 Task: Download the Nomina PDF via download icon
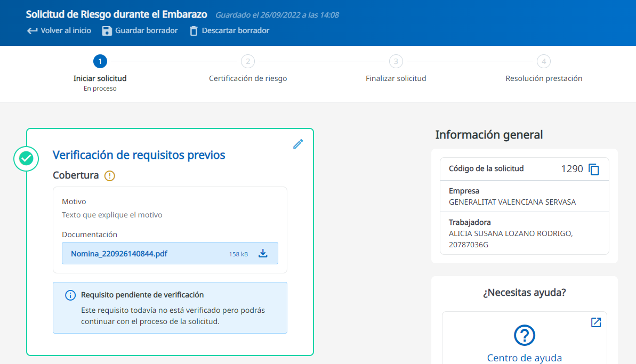pos(263,254)
